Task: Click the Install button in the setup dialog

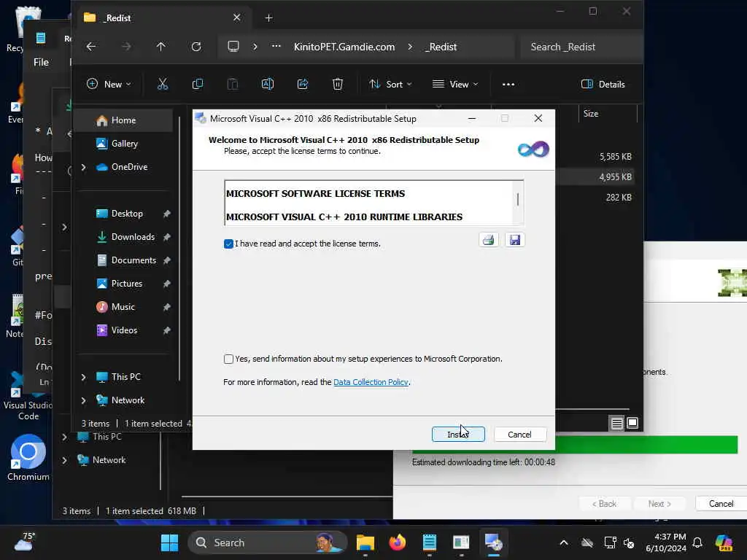Action: point(458,435)
